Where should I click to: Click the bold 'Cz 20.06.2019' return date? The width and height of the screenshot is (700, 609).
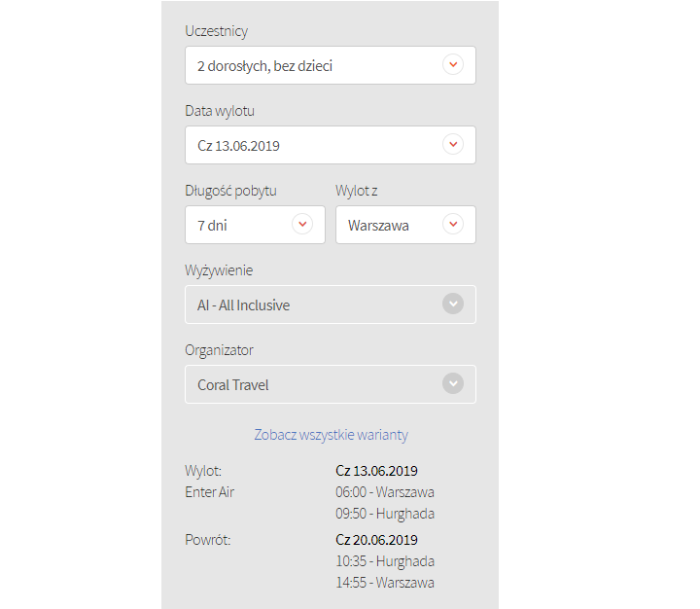tap(376, 540)
